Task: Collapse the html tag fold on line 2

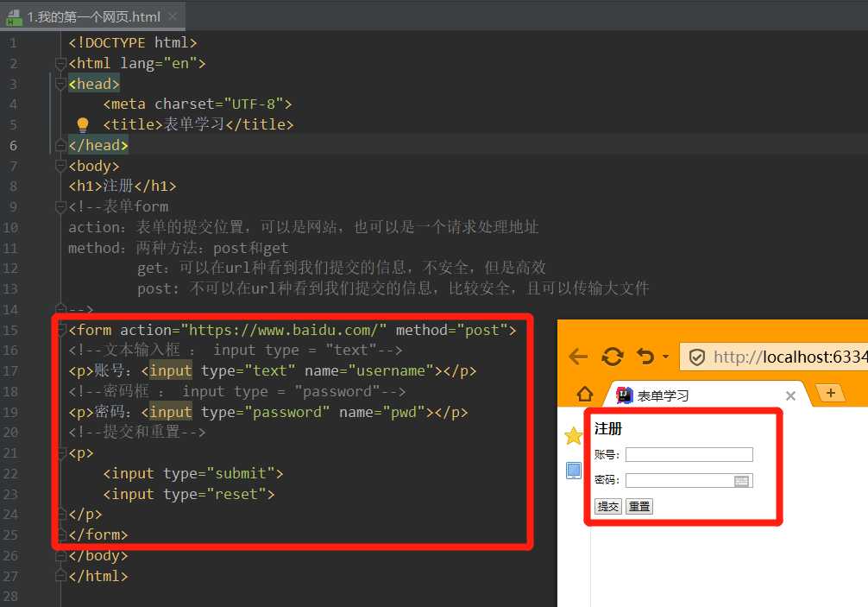Action: click(x=61, y=64)
